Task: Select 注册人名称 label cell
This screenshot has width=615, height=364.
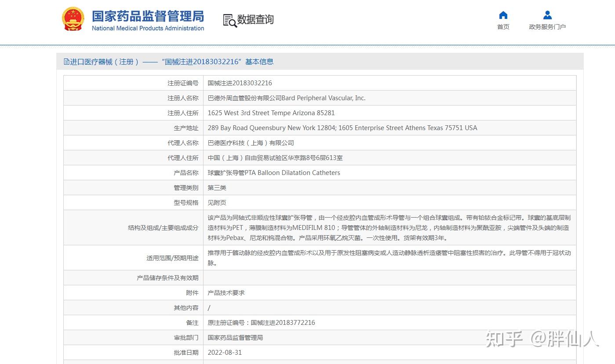Action: pyautogui.click(x=133, y=98)
